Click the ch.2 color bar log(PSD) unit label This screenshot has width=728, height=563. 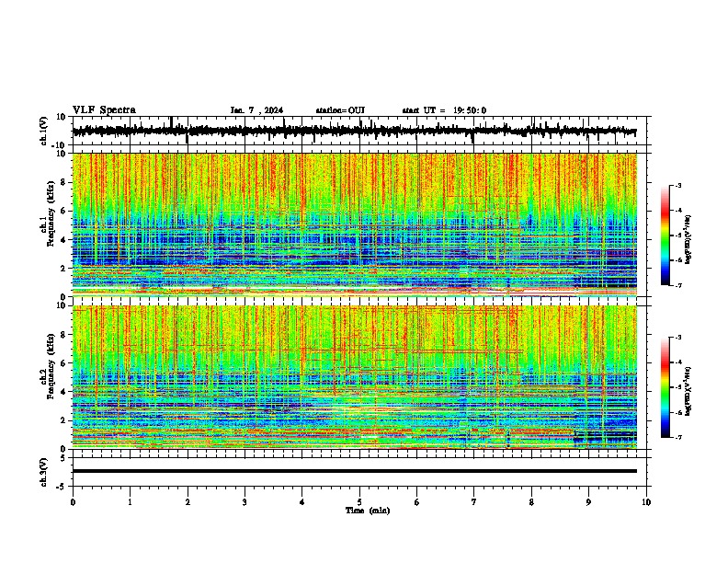point(688,391)
